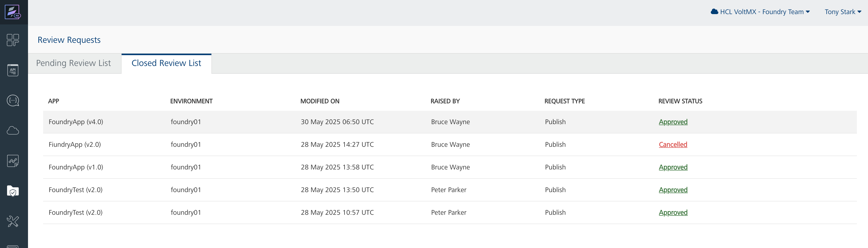Select the Closed Review List tab

166,63
